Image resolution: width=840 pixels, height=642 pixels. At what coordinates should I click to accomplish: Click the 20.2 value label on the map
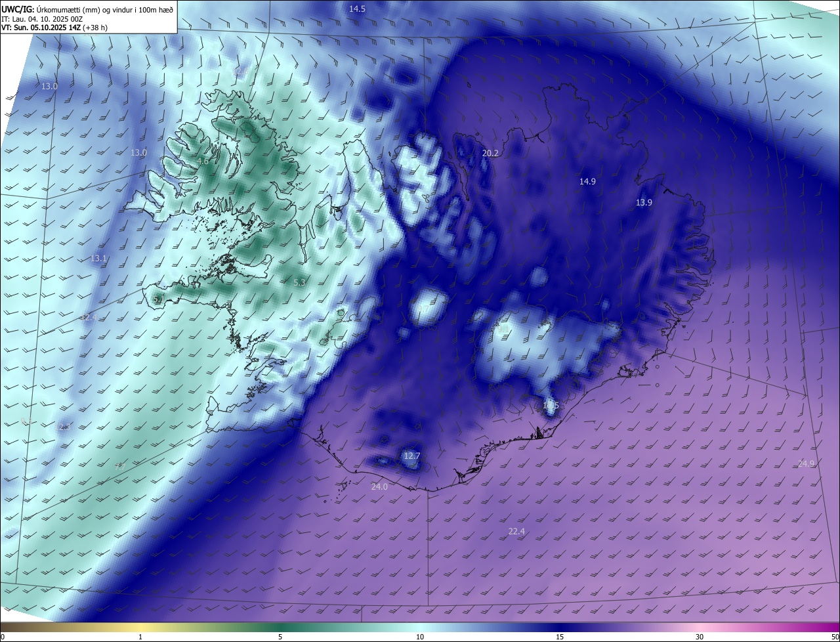click(x=490, y=153)
